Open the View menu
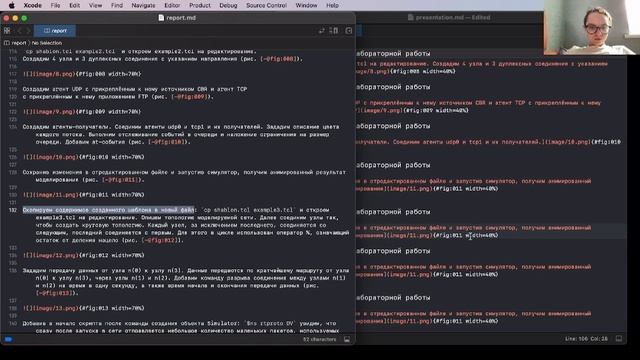The image size is (640, 360). 96,5
